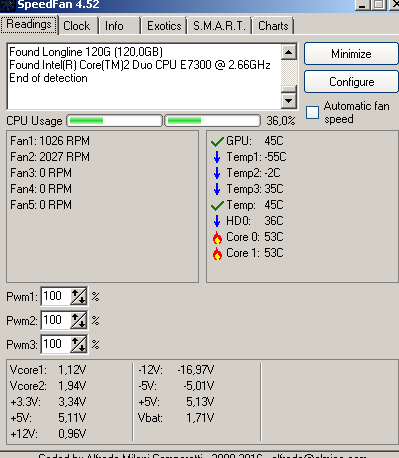The width and height of the screenshot is (399, 458).
Task: Click the log scrollbar thumb
Action: (x=288, y=89)
